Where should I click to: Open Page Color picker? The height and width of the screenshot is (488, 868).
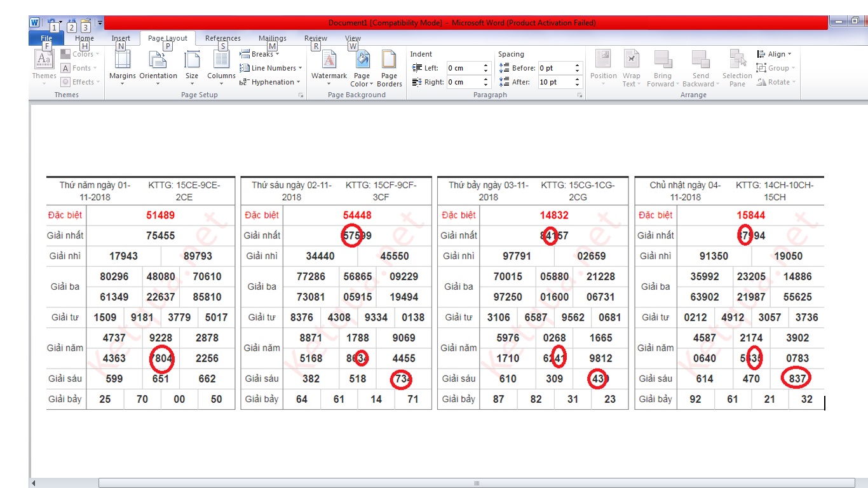362,65
